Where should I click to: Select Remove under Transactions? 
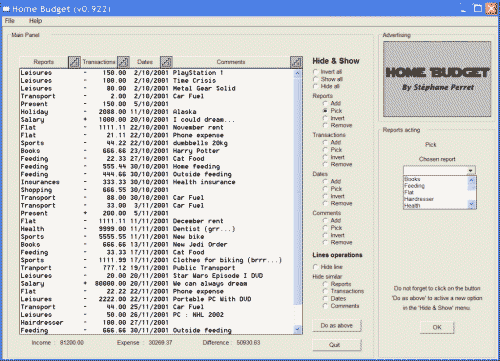pos(325,164)
